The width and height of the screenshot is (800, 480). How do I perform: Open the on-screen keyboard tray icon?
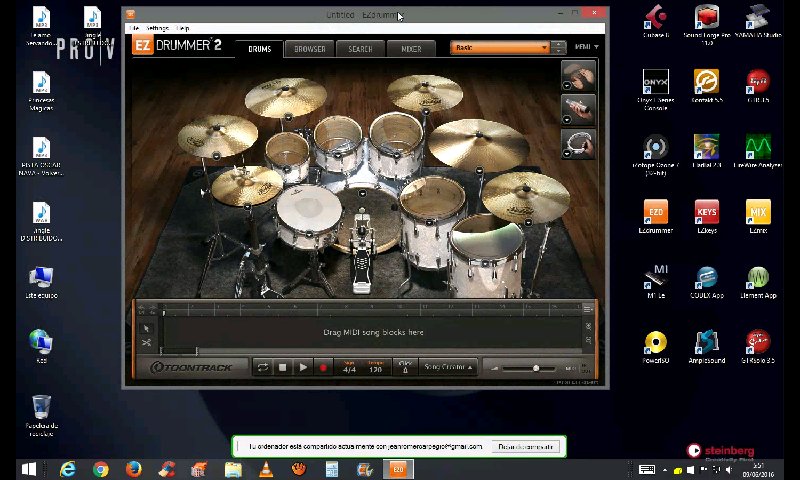pos(647,470)
